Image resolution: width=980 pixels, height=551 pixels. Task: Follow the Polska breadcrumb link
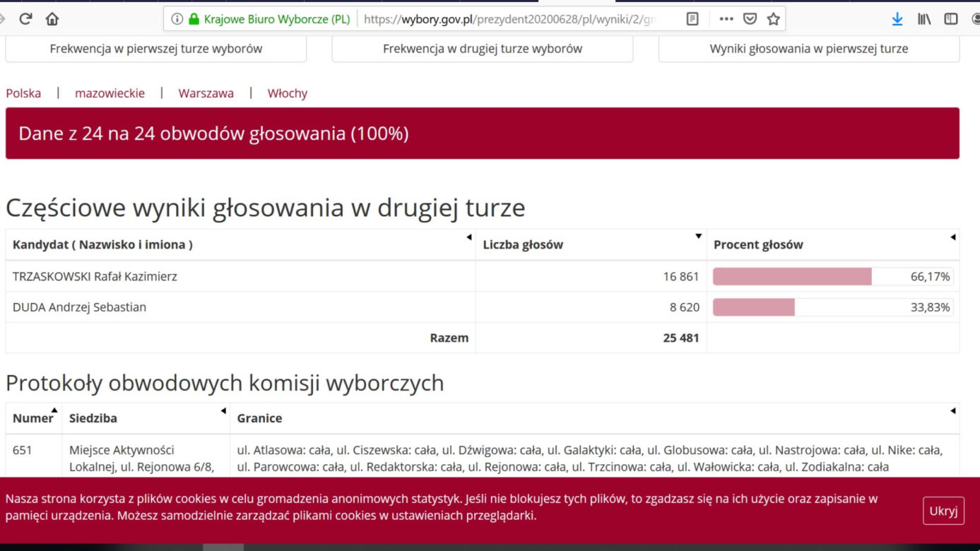click(x=23, y=93)
